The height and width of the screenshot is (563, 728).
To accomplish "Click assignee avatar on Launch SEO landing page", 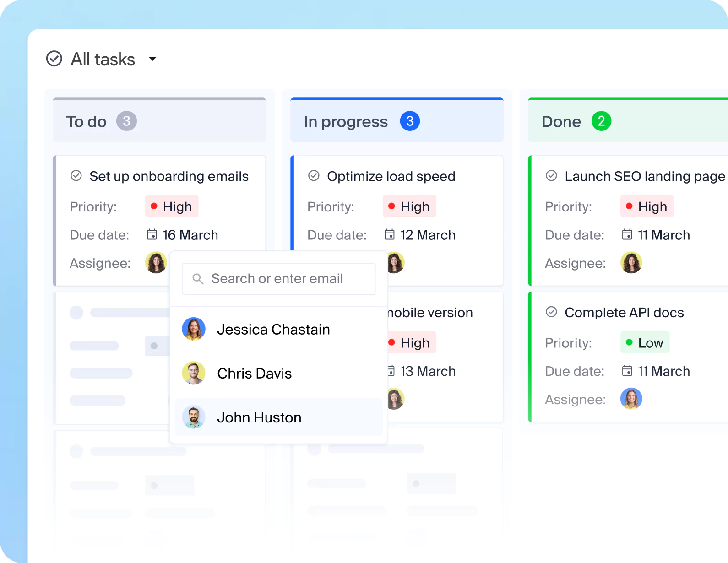I will (631, 263).
